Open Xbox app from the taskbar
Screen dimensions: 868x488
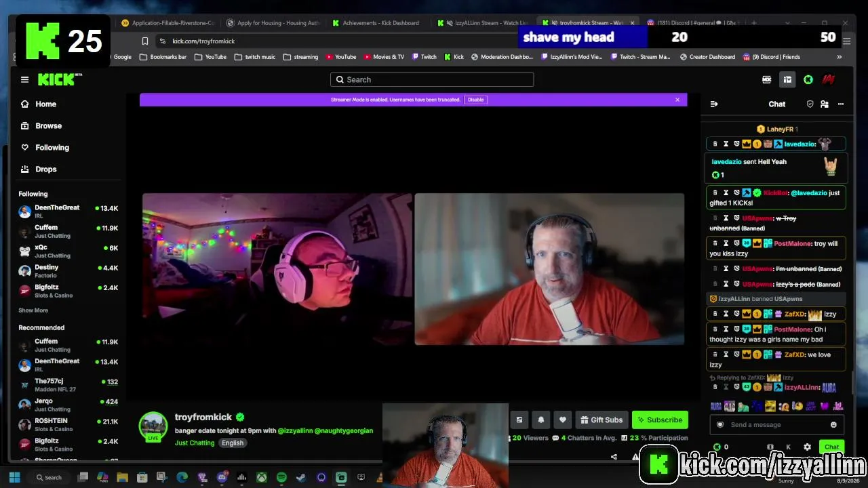click(262, 478)
